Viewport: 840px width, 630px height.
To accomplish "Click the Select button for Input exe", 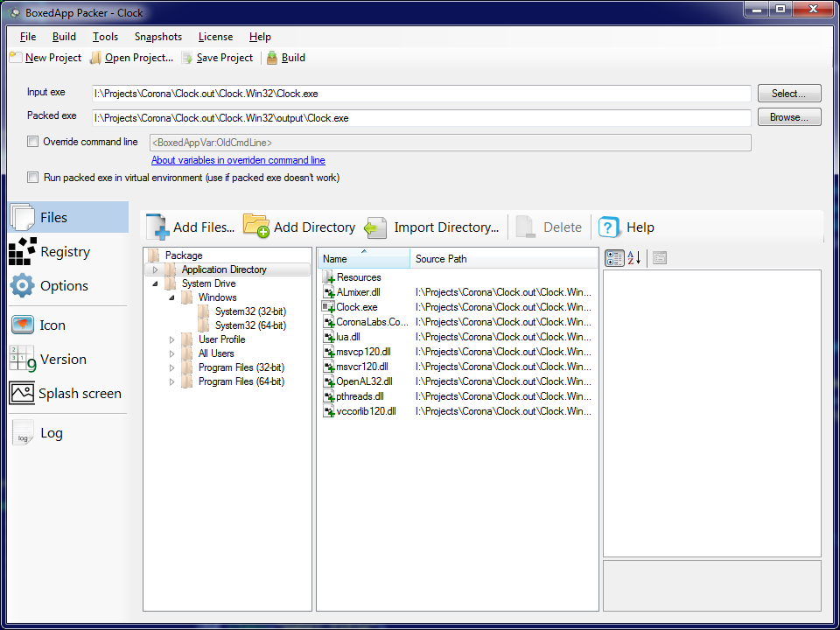I will pos(788,93).
